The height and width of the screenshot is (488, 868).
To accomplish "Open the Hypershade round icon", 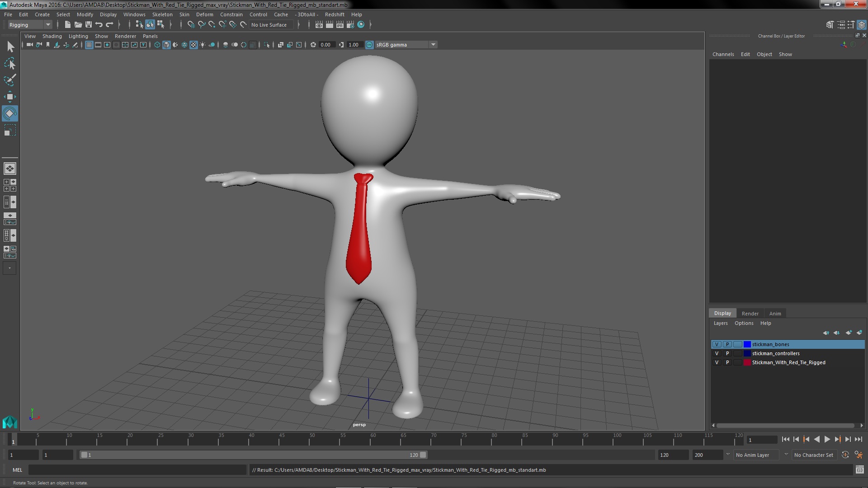I will point(361,24).
